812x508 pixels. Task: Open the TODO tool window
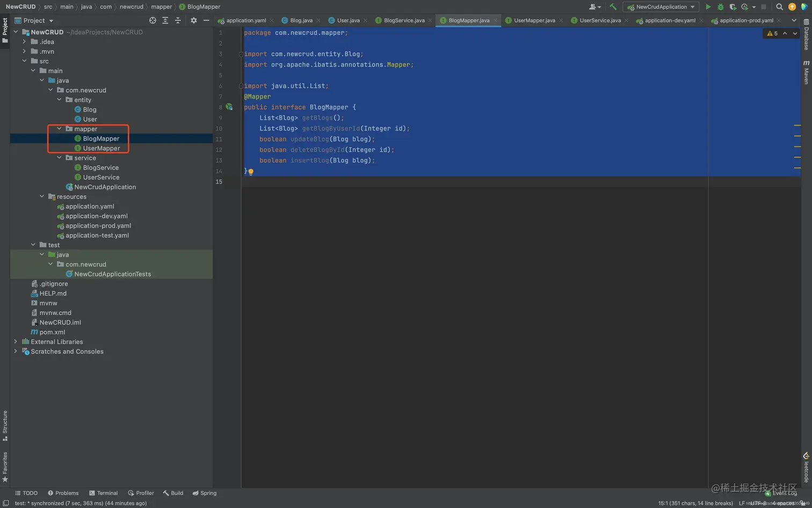(26, 493)
